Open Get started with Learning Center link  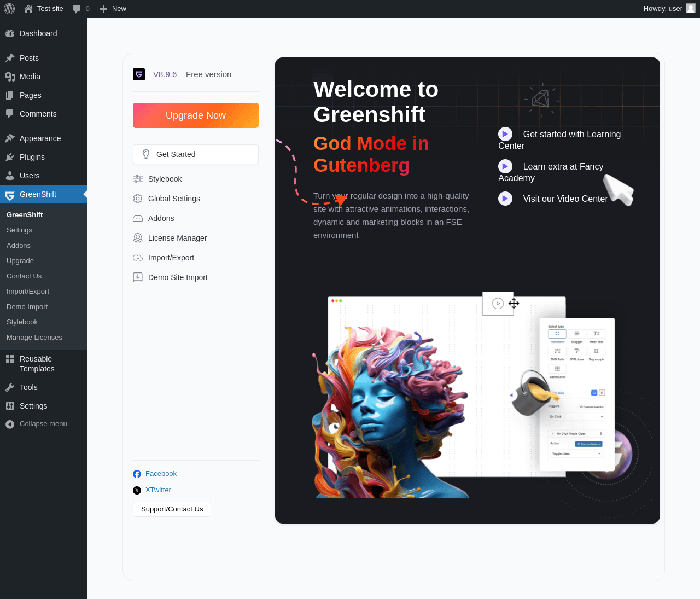click(559, 140)
